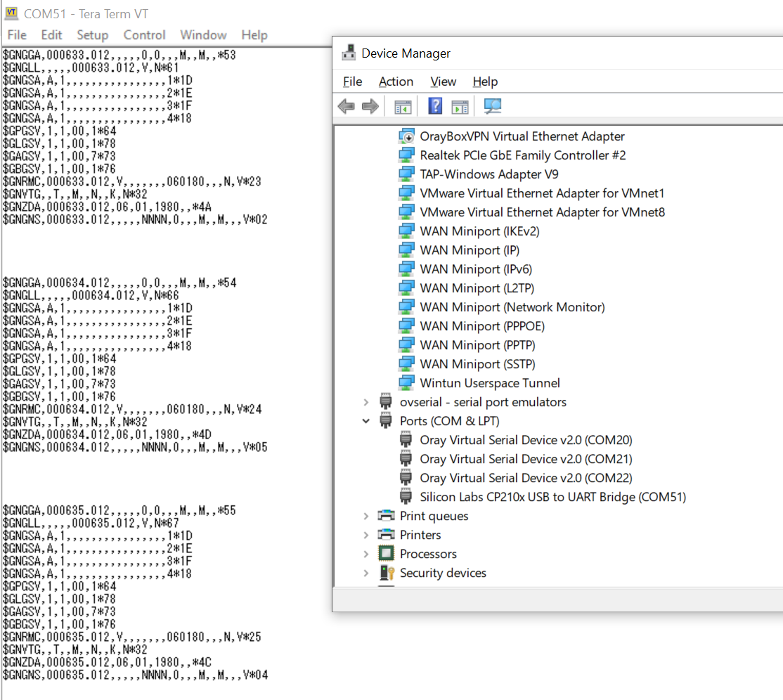This screenshot has height=700, width=783.
Task: Open the Control menu in Tera Term
Action: pos(144,35)
